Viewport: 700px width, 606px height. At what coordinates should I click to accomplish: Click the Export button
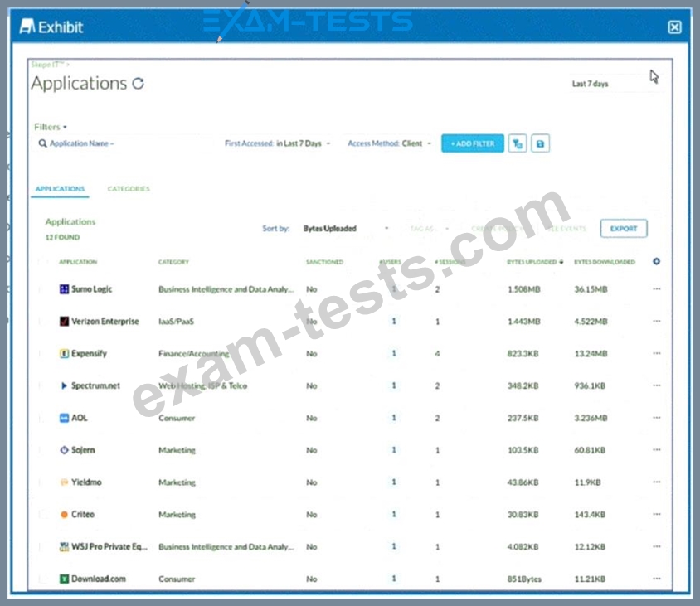tap(624, 229)
